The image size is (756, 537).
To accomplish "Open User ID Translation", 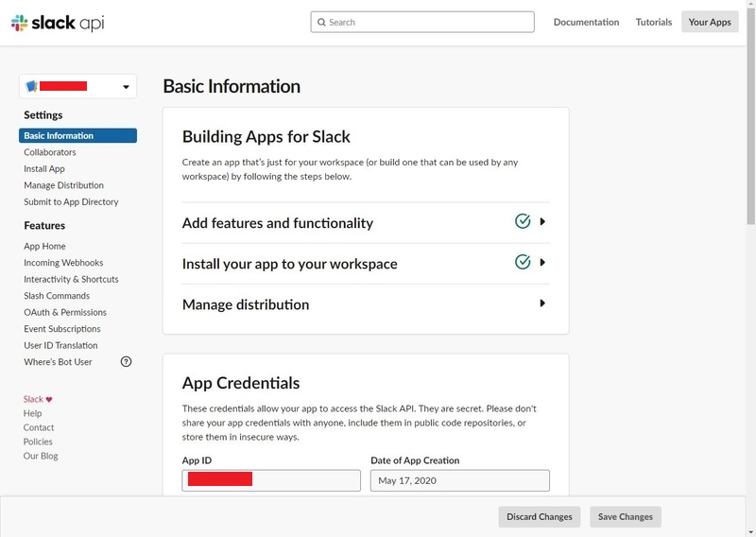I will click(60, 345).
